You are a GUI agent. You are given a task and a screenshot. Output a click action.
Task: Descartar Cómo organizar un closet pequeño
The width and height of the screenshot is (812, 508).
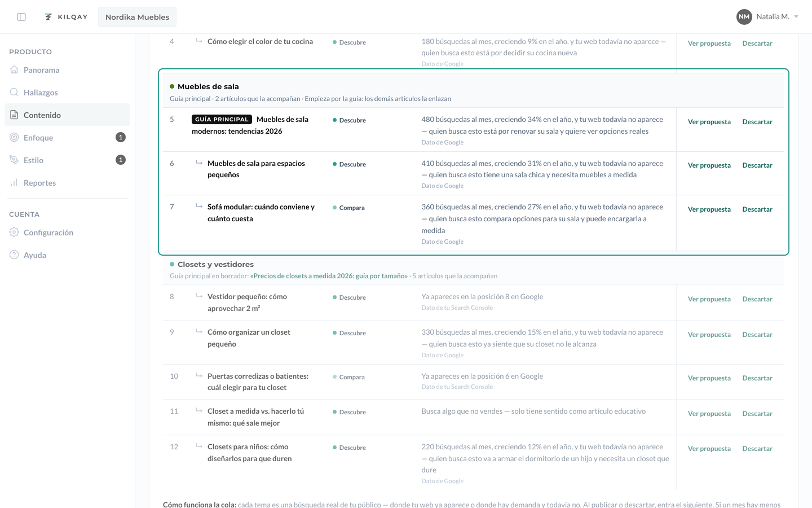[757, 335]
